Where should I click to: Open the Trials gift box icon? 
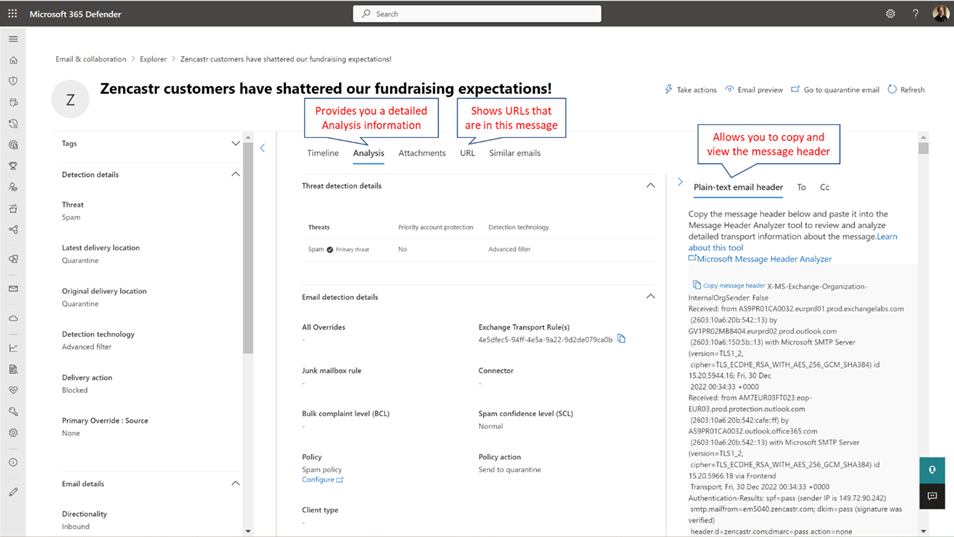click(13, 209)
